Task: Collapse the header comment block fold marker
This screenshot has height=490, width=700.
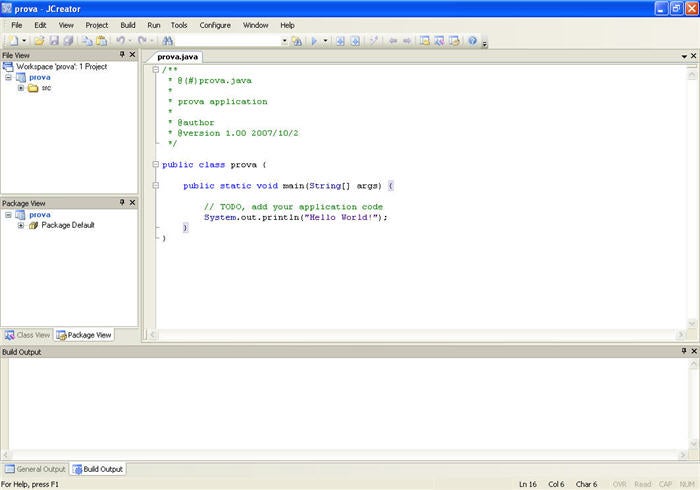Action: coord(156,70)
